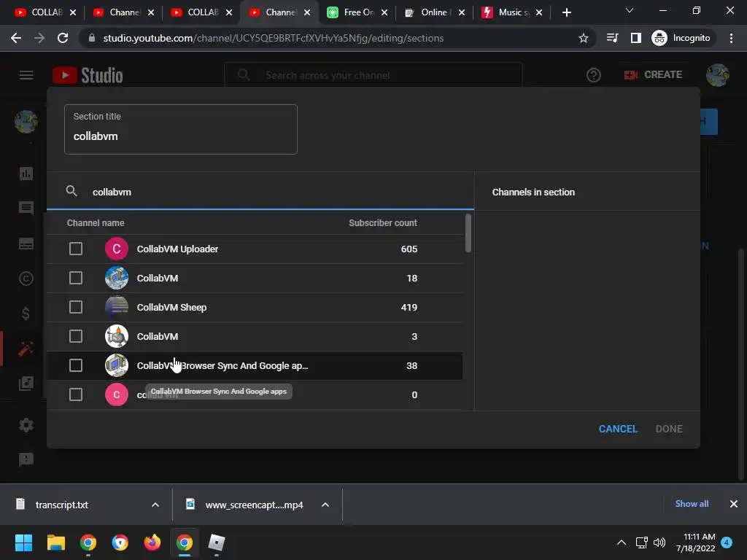Click DONE in the section dialog
This screenshot has height=560, width=747.
pyautogui.click(x=669, y=429)
